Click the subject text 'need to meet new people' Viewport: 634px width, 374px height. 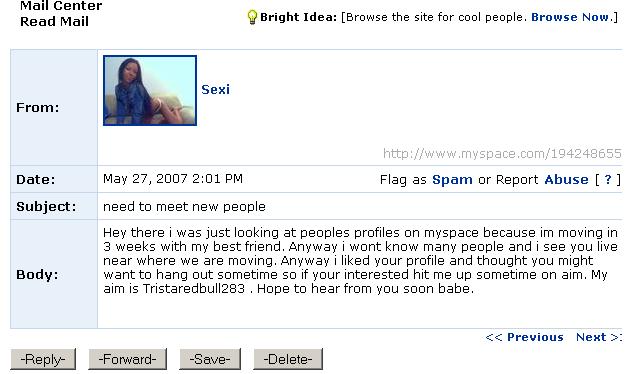[x=184, y=207]
